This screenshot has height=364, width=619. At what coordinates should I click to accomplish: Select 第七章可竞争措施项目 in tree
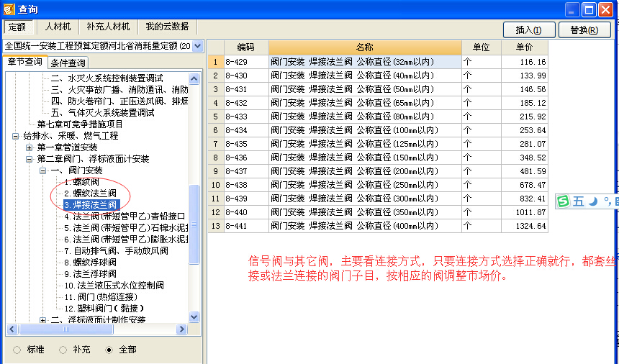(80, 124)
